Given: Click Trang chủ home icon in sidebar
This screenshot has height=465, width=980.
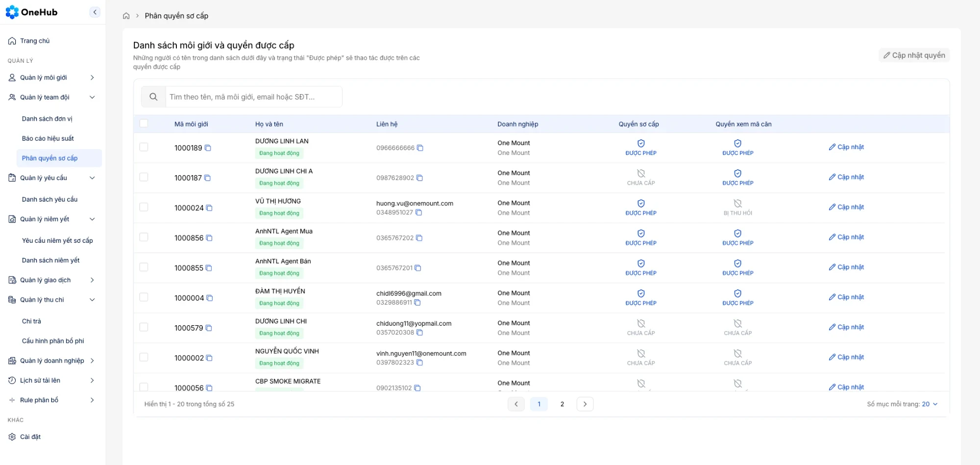Looking at the screenshot, I should pyautogui.click(x=12, y=41).
